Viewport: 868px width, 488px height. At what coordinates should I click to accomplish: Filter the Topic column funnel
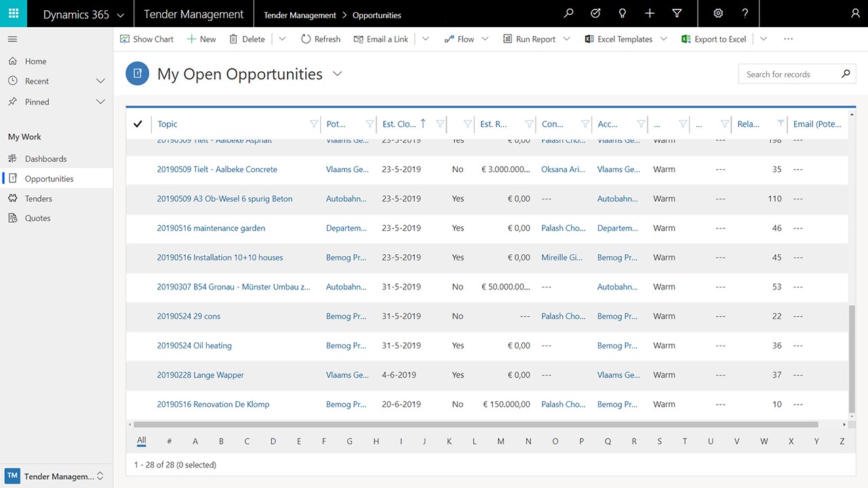click(x=313, y=124)
